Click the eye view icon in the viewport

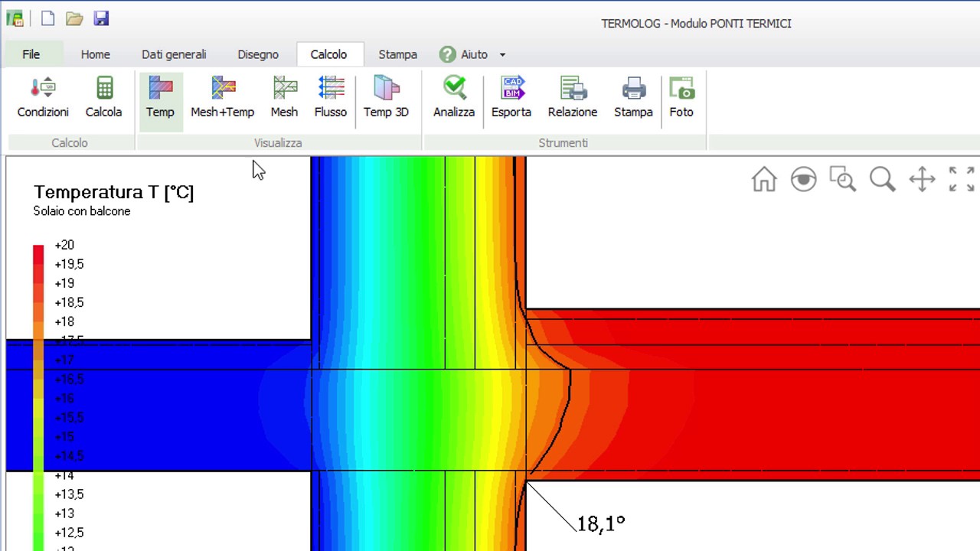pos(804,180)
